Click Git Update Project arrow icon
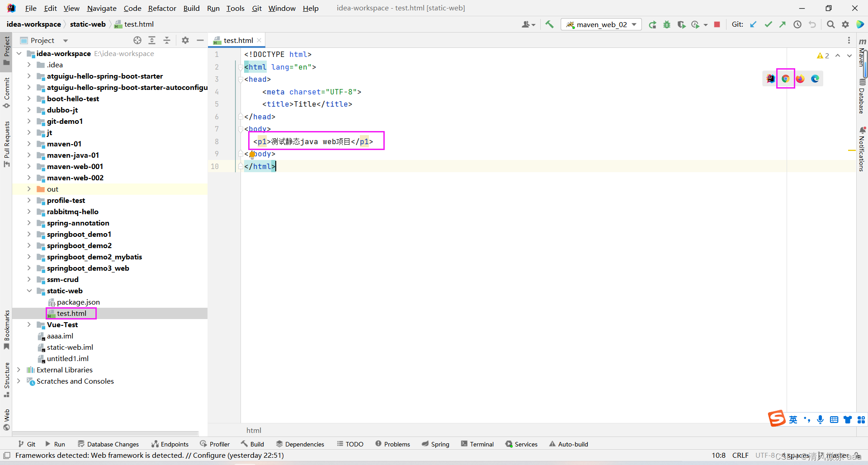 pyautogui.click(x=753, y=24)
